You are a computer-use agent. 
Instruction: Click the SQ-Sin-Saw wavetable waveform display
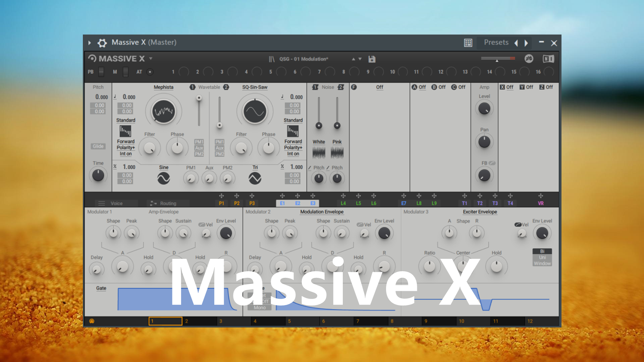point(255,111)
